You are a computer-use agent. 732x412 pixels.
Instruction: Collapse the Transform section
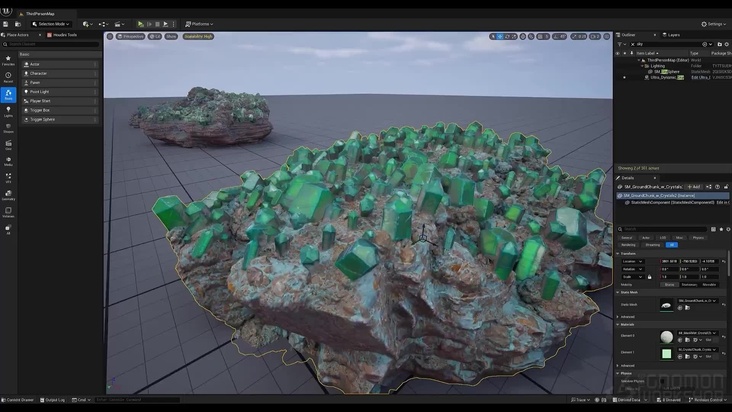click(618, 254)
